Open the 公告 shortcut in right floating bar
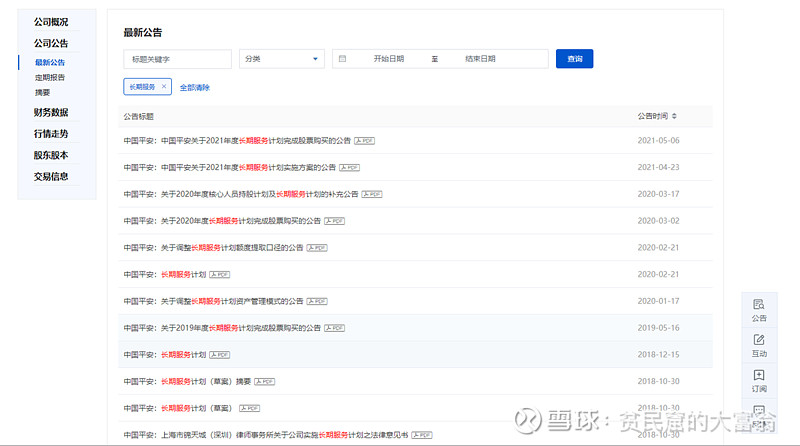Viewport: 800px width, 446px height. pos(759,310)
